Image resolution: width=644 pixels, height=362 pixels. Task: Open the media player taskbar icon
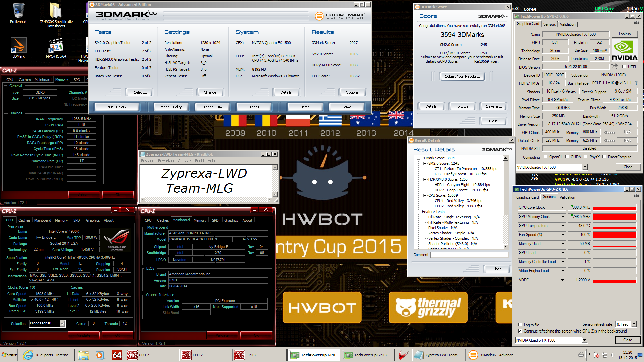(x=100, y=355)
